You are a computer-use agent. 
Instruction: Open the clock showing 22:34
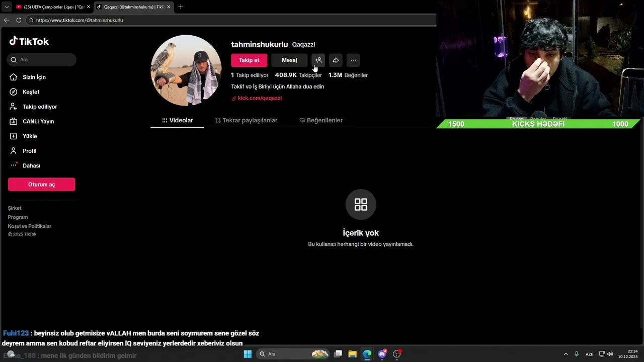point(628,354)
